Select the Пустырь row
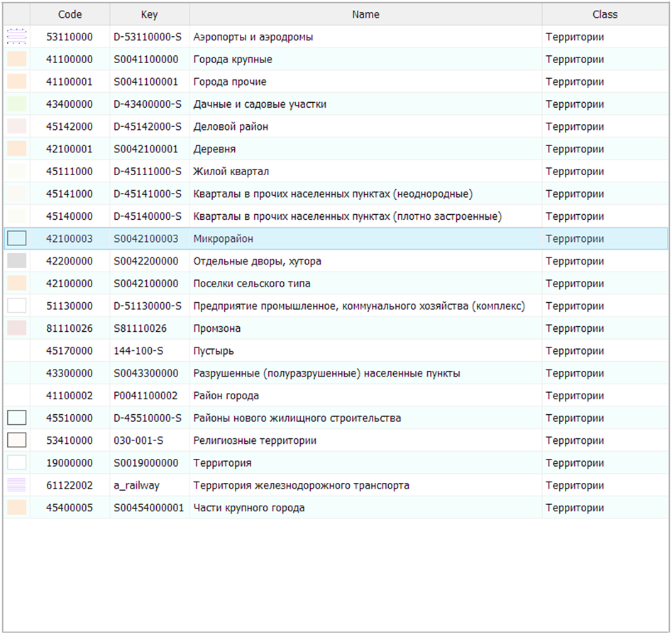This screenshot has height=634, width=672. [214, 351]
